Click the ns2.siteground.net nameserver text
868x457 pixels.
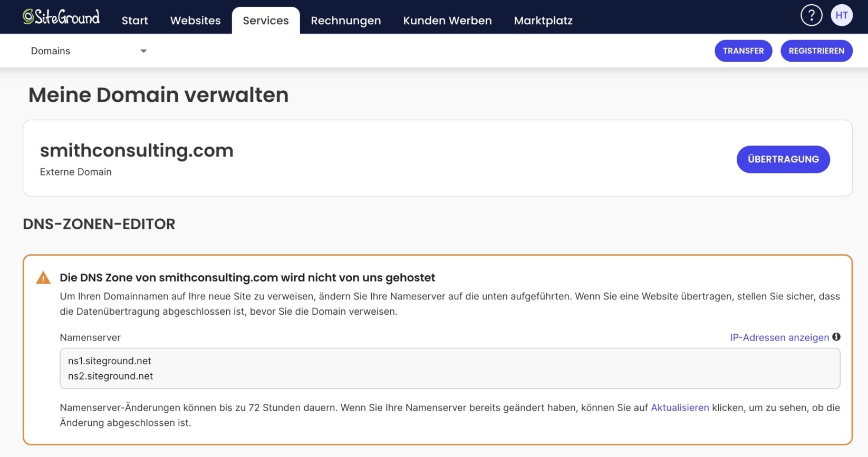[x=111, y=376]
